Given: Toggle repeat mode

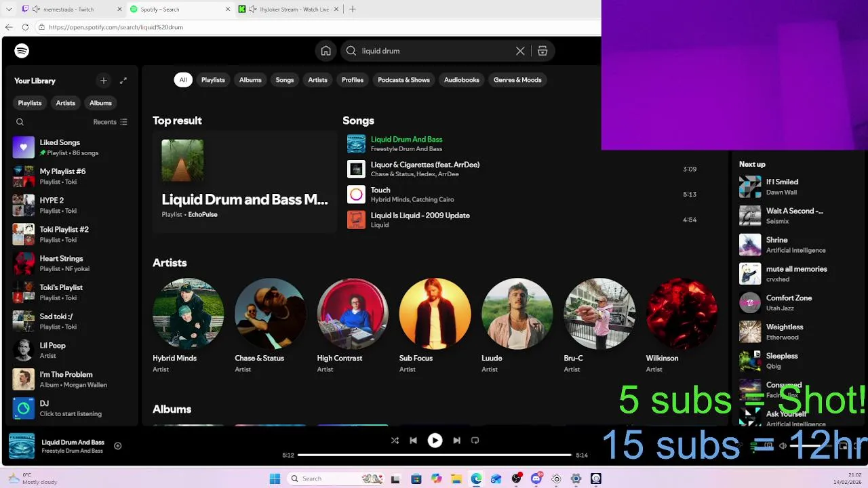Looking at the screenshot, I should [475, 441].
